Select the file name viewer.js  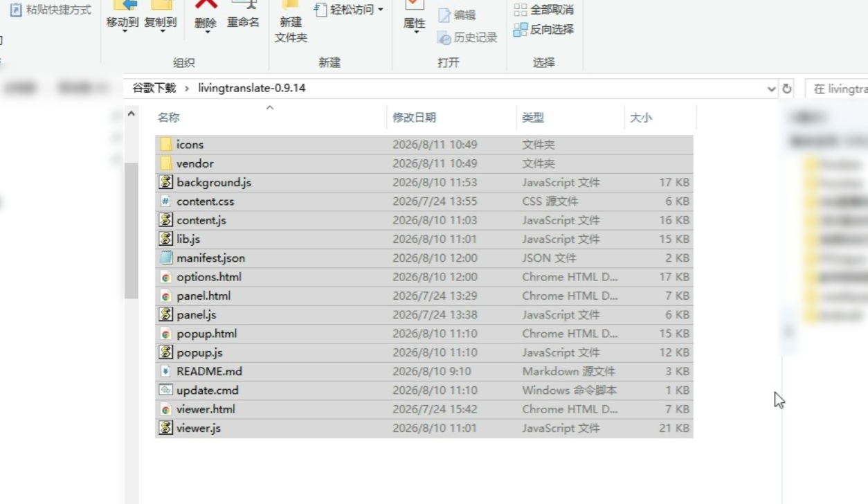pos(199,428)
